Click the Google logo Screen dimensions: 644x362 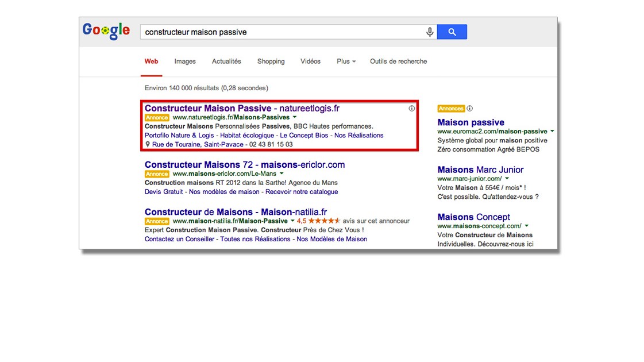coord(106,31)
